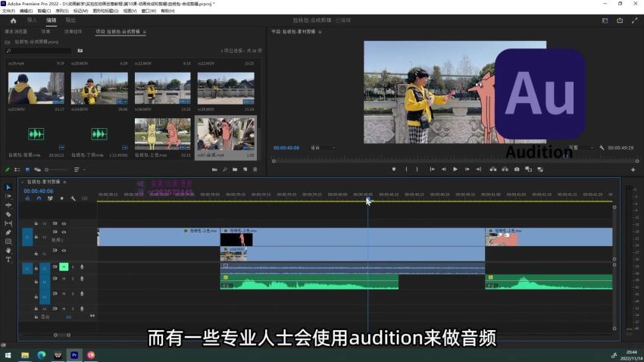Open new bin folder icon beside search
Image resolution: width=644 pixels, height=362 pixels.
click(80, 51)
